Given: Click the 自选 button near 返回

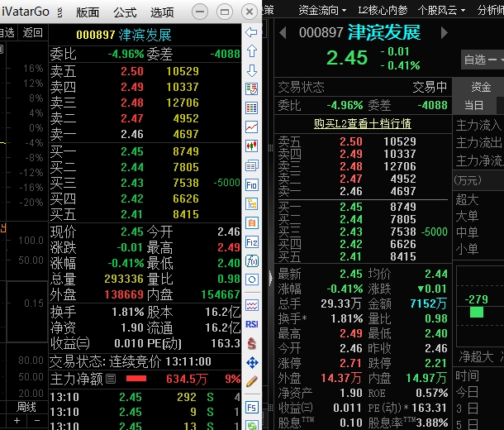Looking at the screenshot, I should 7,32.
